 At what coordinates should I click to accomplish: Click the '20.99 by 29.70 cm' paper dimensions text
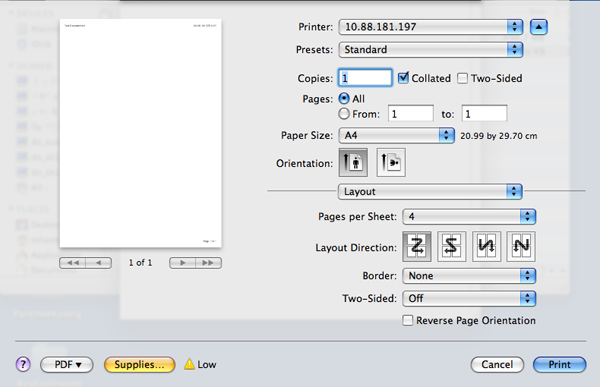pos(499,136)
